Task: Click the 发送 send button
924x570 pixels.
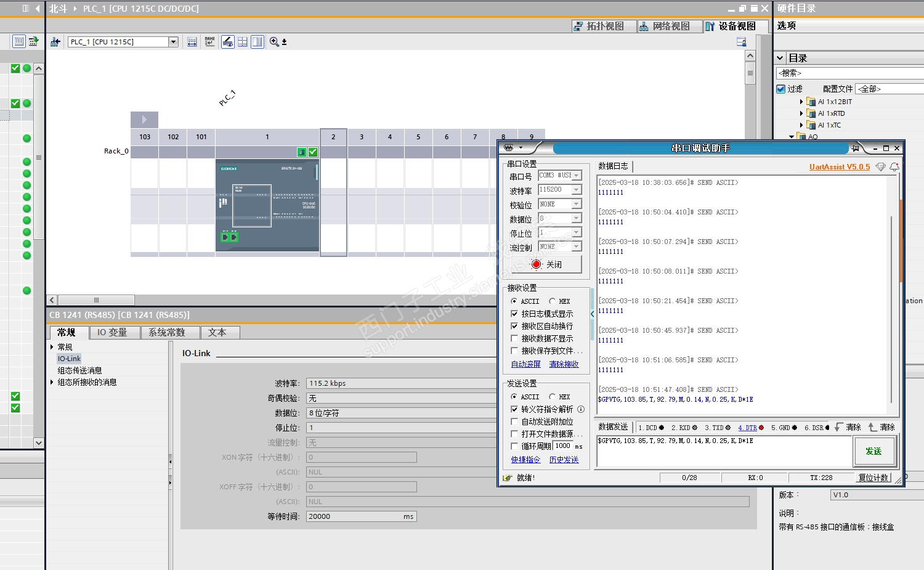Action: [x=873, y=451]
